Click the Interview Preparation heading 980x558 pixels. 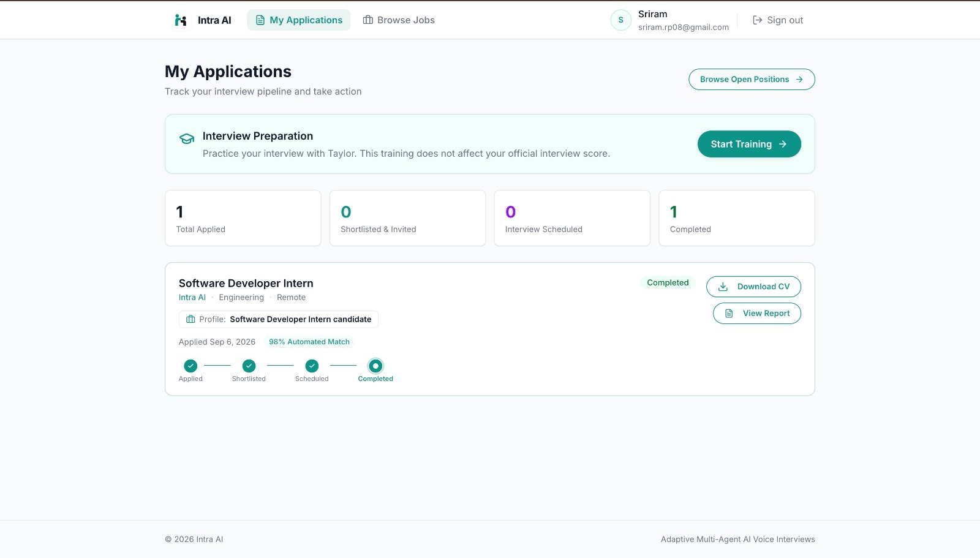point(258,136)
